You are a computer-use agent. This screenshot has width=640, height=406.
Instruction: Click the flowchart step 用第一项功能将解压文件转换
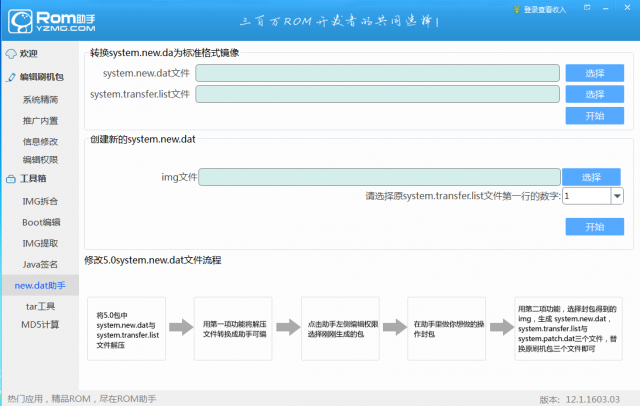233,329
